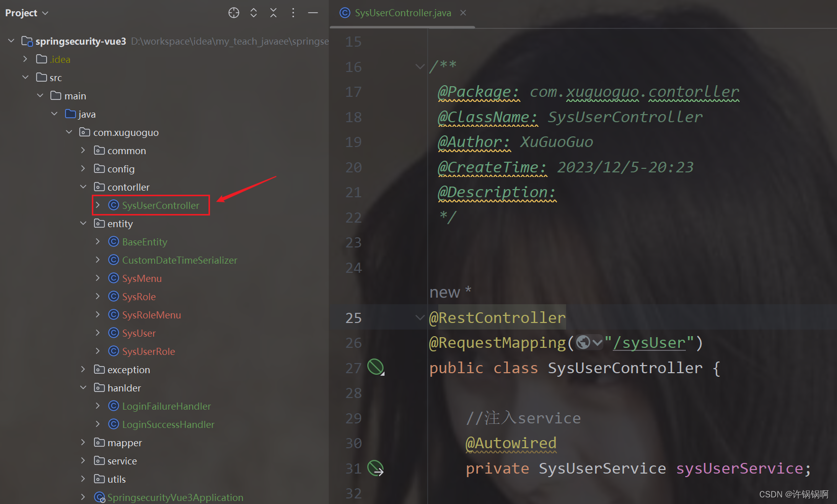Collapse the entity package
The image size is (837, 504).
click(x=83, y=223)
